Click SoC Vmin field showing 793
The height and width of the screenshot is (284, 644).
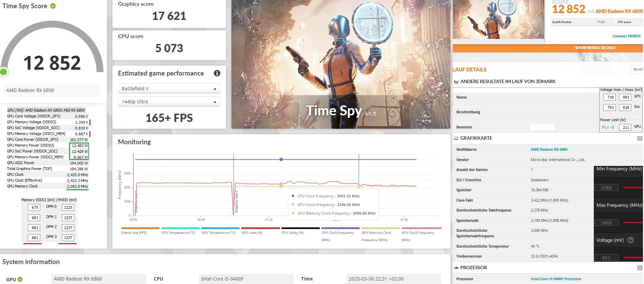610,107
